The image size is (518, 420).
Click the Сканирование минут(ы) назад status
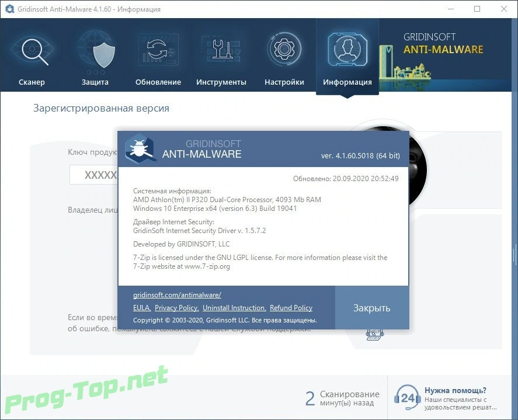point(343,398)
